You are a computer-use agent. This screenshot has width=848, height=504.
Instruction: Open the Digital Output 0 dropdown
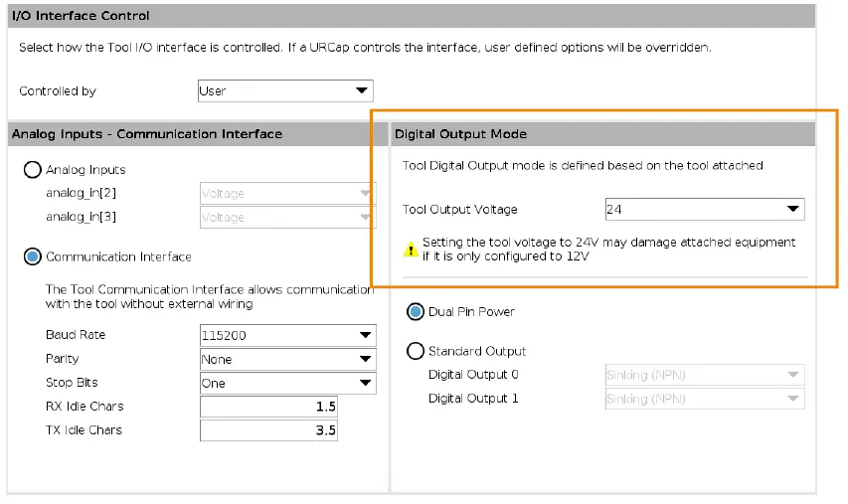click(704, 375)
